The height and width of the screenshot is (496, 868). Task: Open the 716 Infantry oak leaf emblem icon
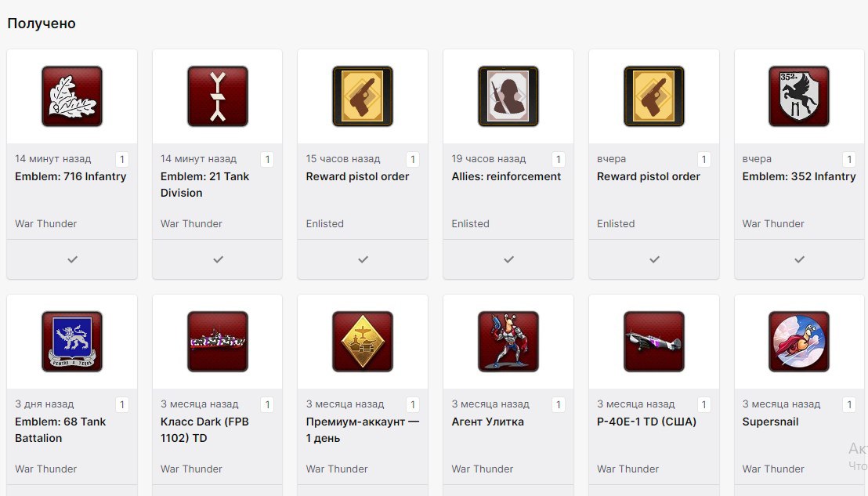coord(72,96)
